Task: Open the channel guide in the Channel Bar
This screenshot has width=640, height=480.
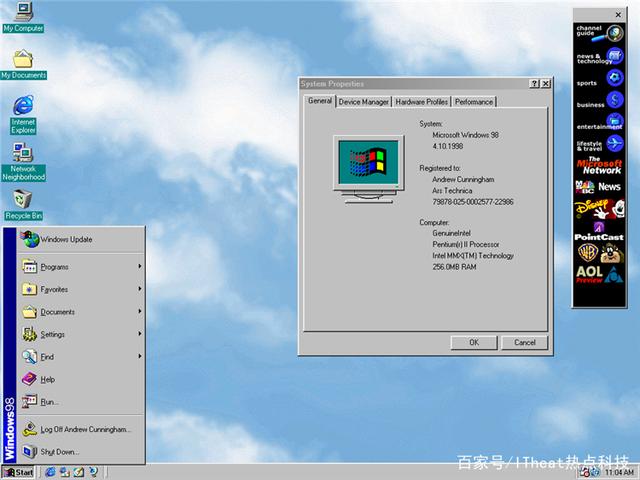Action: [599, 33]
